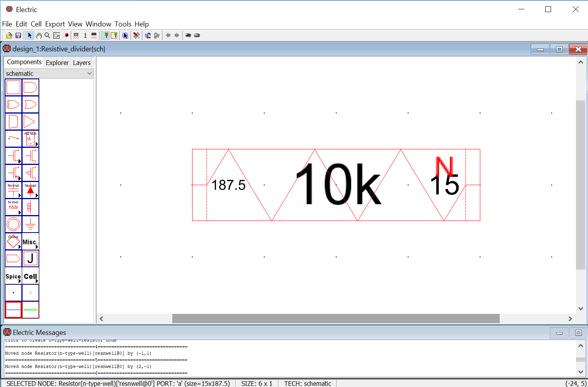Select the Measure tape tool
Image resolution: width=588 pixels, height=387 pixels.
click(x=65, y=35)
